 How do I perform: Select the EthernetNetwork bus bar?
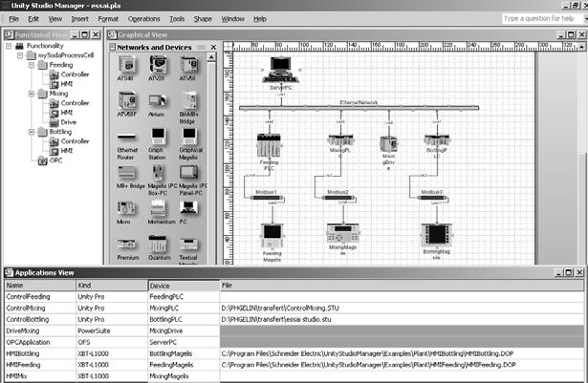359,108
